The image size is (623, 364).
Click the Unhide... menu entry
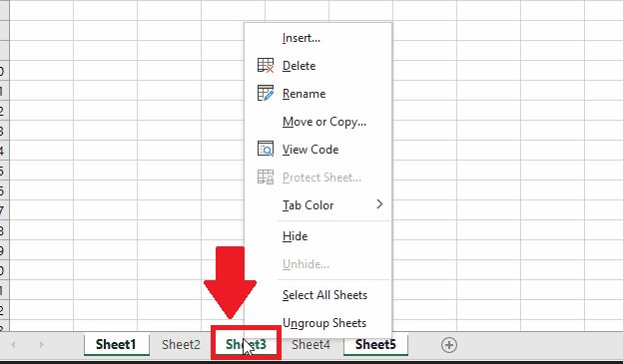pyautogui.click(x=306, y=264)
